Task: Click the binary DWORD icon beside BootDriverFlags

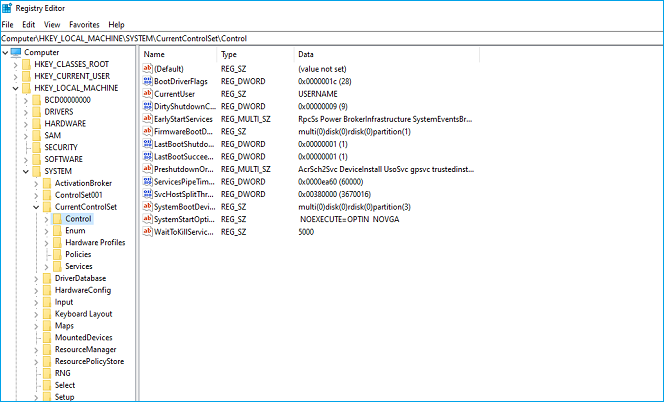Action: 148,81
